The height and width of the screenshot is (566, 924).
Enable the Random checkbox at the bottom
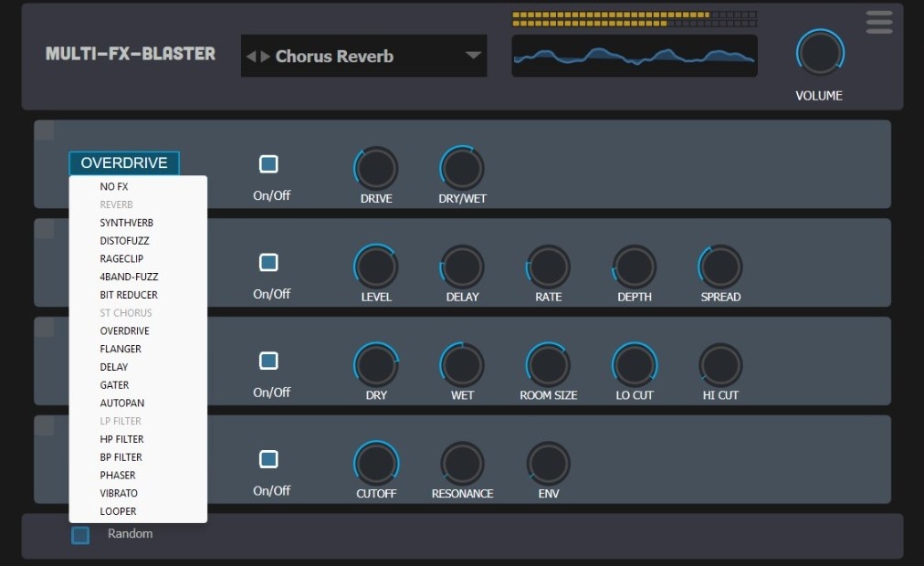point(79,535)
